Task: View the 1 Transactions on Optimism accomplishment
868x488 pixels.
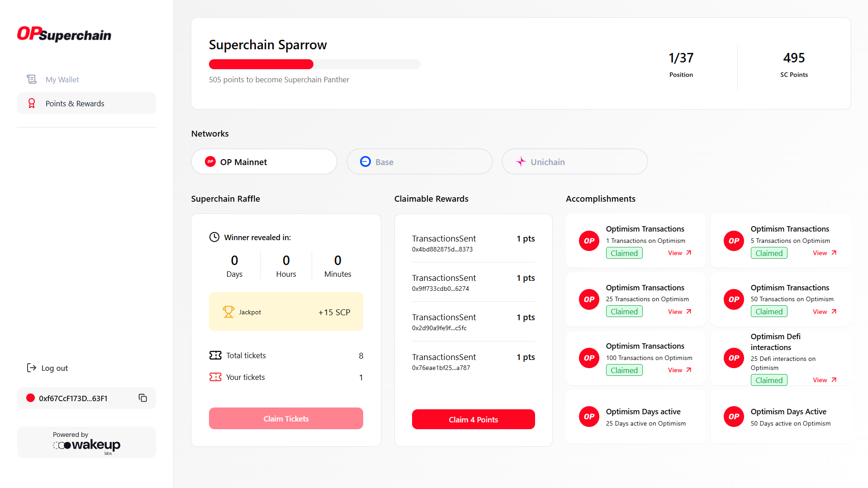Action: point(680,253)
